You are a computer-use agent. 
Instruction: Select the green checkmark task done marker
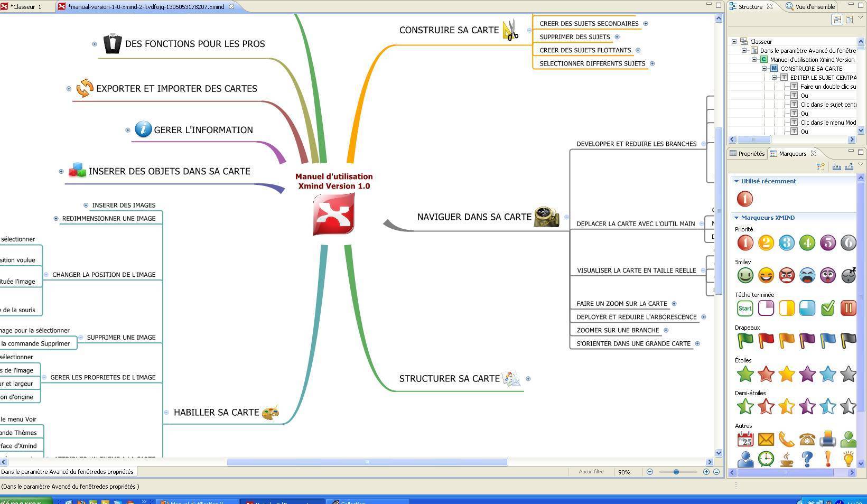827,308
